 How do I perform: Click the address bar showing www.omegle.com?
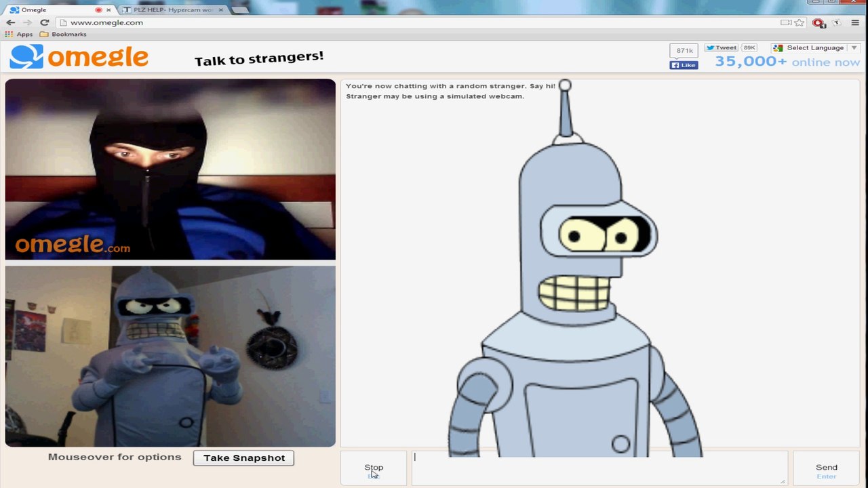420,22
